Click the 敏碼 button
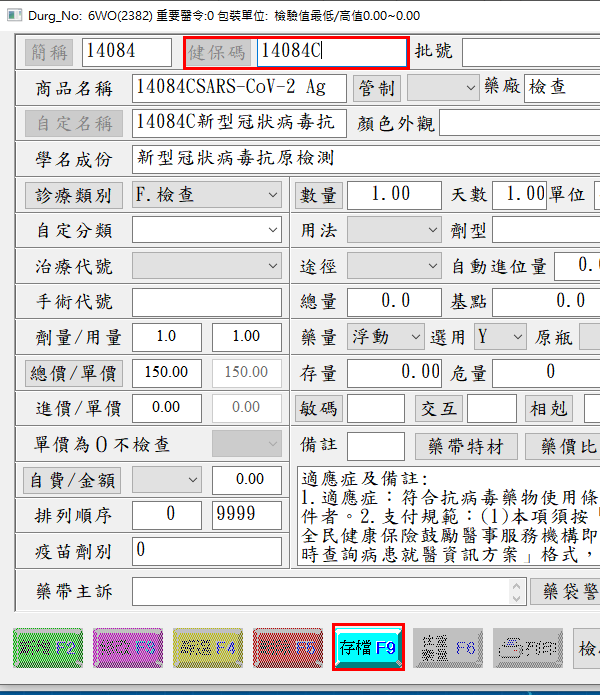The height and width of the screenshot is (695, 600). click(319, 409)
